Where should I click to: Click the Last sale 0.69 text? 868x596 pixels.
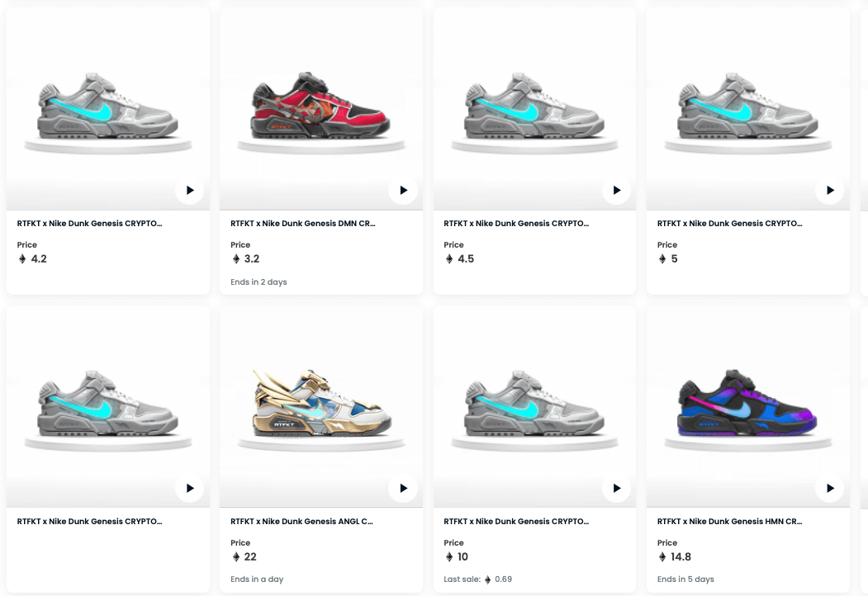pos(477,579)
